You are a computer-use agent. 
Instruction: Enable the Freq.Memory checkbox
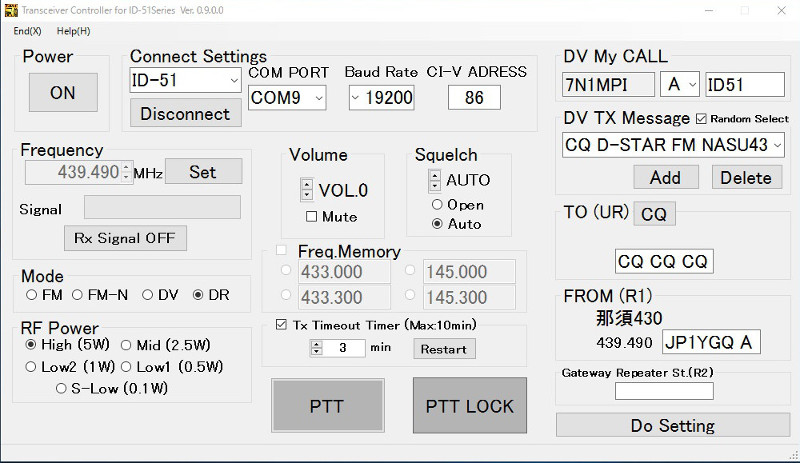281,250
